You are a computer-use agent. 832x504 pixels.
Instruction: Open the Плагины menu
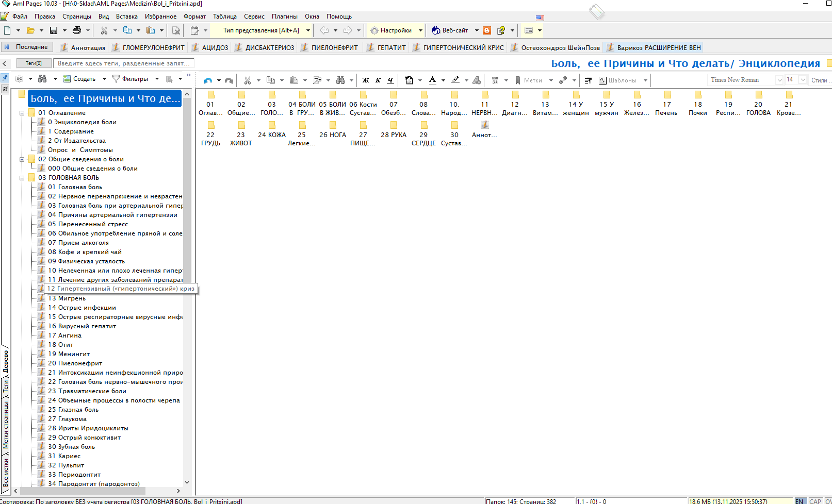tap(284, 16)
